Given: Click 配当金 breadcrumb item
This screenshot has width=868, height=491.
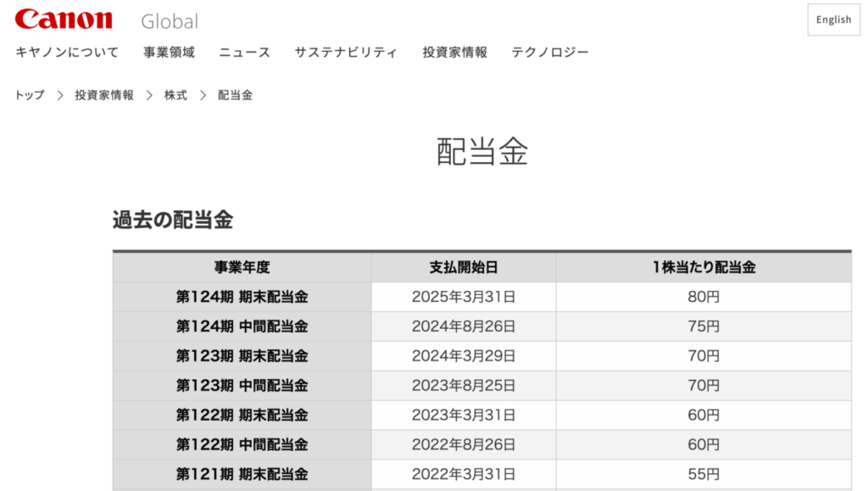Looking at the screenshot, I should [236, 95].
